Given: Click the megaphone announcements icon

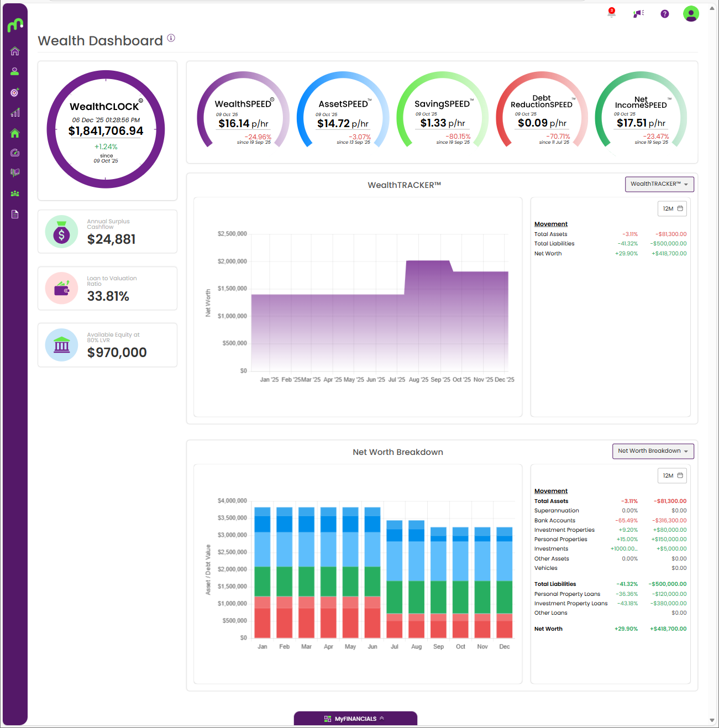Looking at the screenshot, I should coord(638,13).
